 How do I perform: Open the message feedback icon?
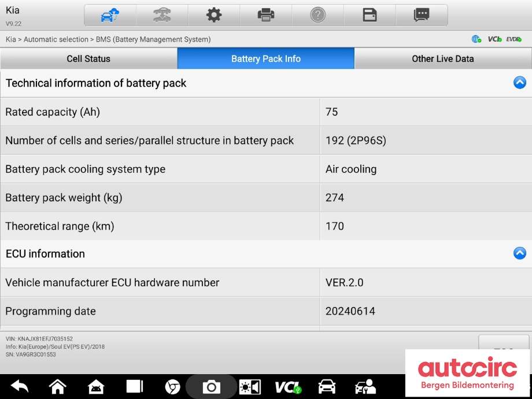[x=422, y=15]
